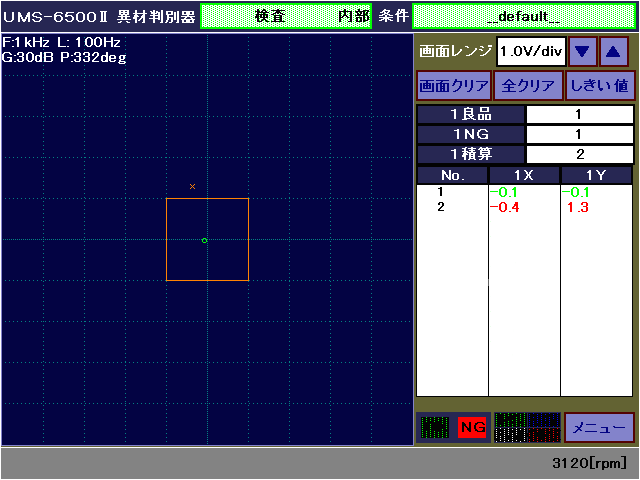Click the red NG status indicator
Viewport: 640px width, 480px height.
pyautogui.click(x=472, y=427)
